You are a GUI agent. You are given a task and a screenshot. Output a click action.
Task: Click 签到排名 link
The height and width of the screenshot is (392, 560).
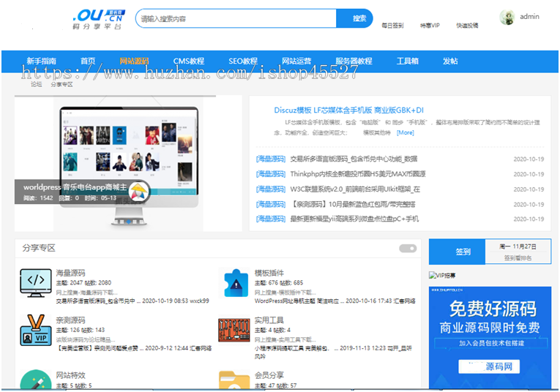point(518,258)
